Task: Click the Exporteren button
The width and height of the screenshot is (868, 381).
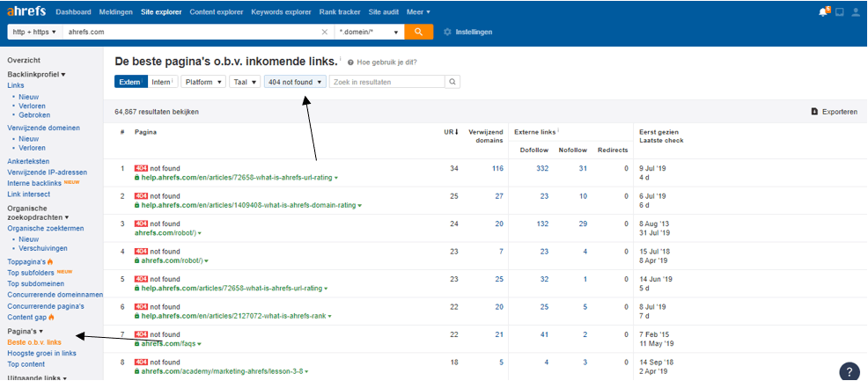Action: (833, 112)
